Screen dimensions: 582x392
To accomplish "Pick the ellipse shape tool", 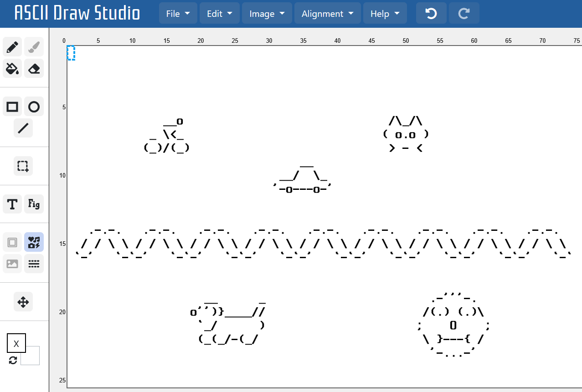I will click(34, 107).
